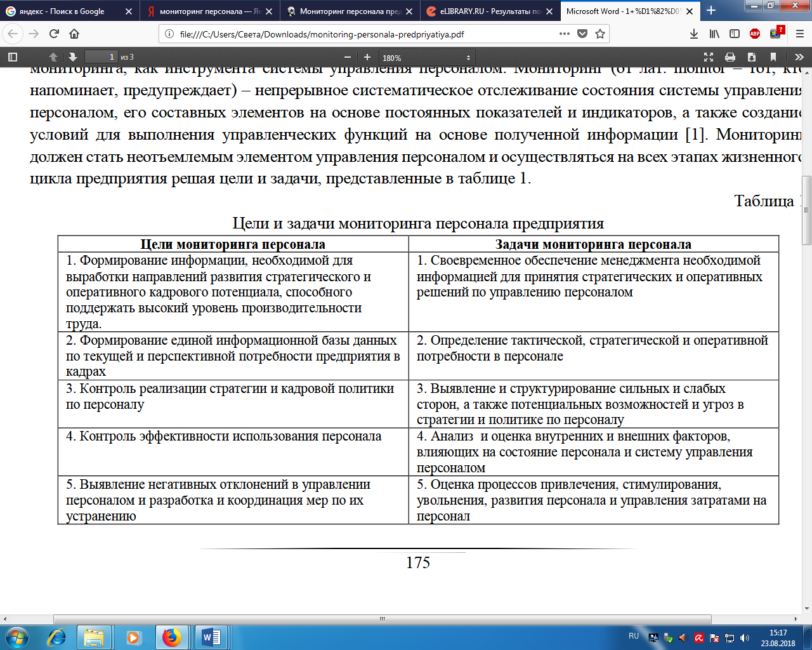Open the Firefox Library menu
The image size is (812, 650).
point(714,34)
